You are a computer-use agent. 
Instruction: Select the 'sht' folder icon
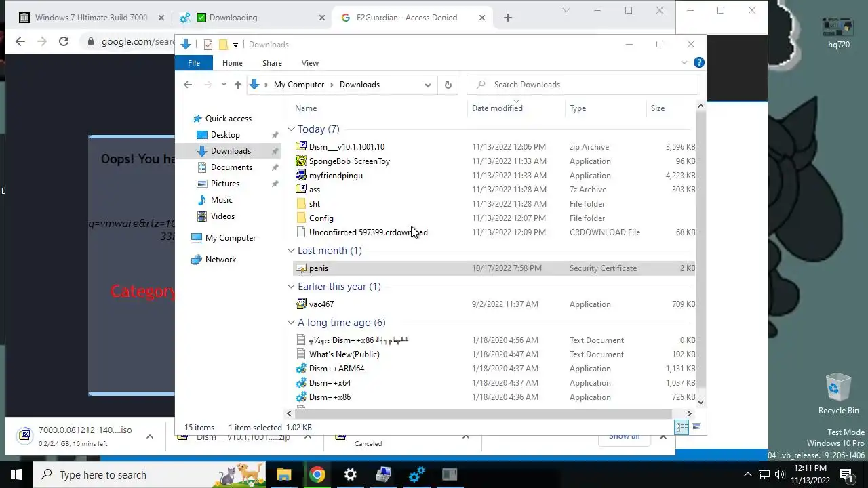[302, 203]
